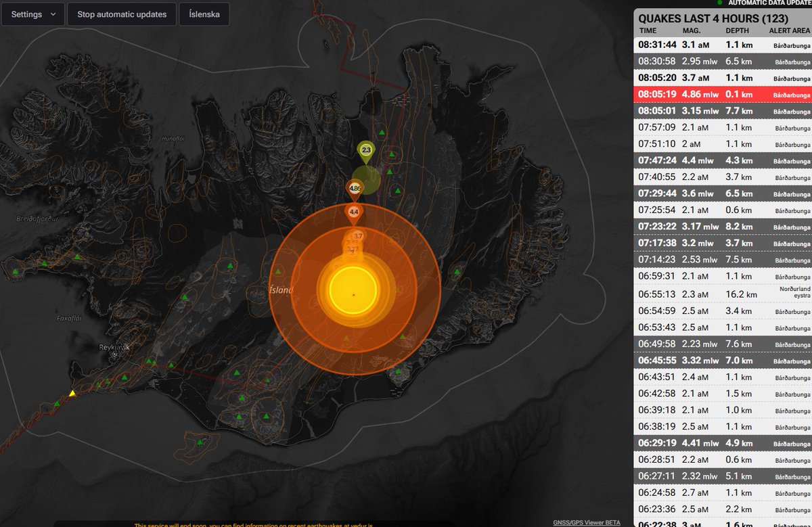Select the 06:28:51 quake row
The image size is (812, 527).
(x=722, y=460)
